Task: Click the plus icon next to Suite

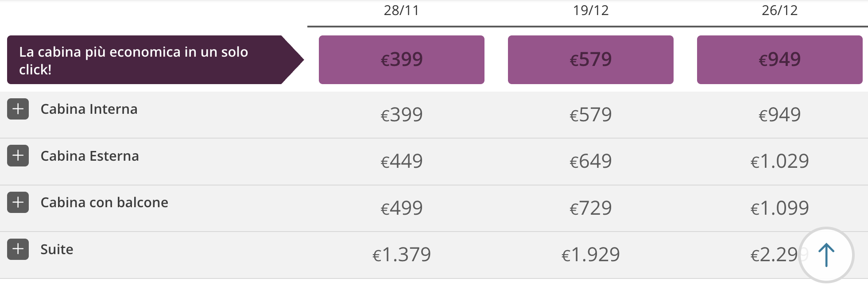Action: coord(19,249)
